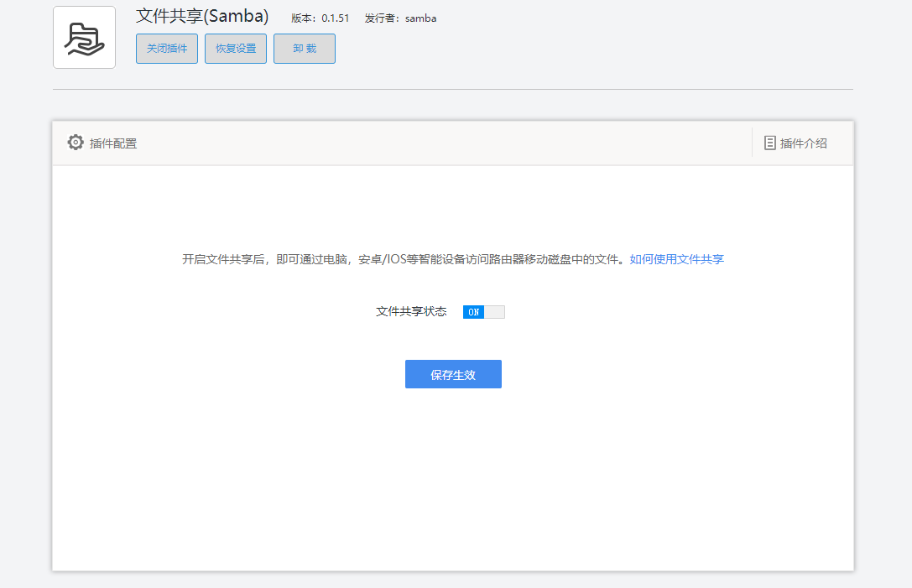The width and height of the screenshot is (912, 588).
Task: Toggle the 文件共享状态 ON switch
Action: coord(484,312)
